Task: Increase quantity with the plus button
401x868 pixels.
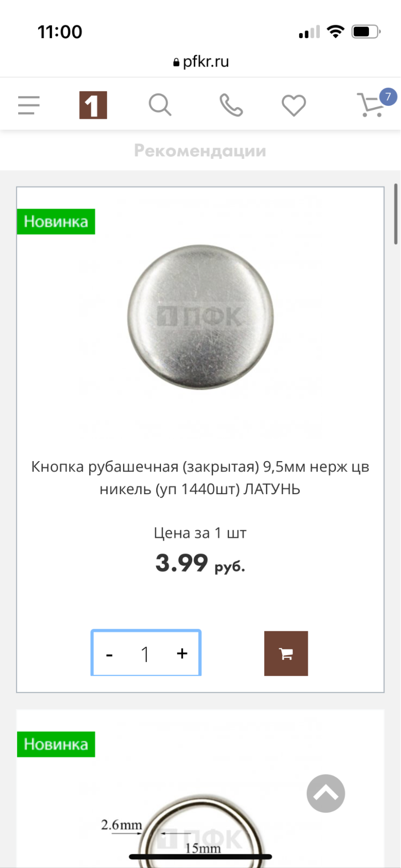Action: coord(182,653)
